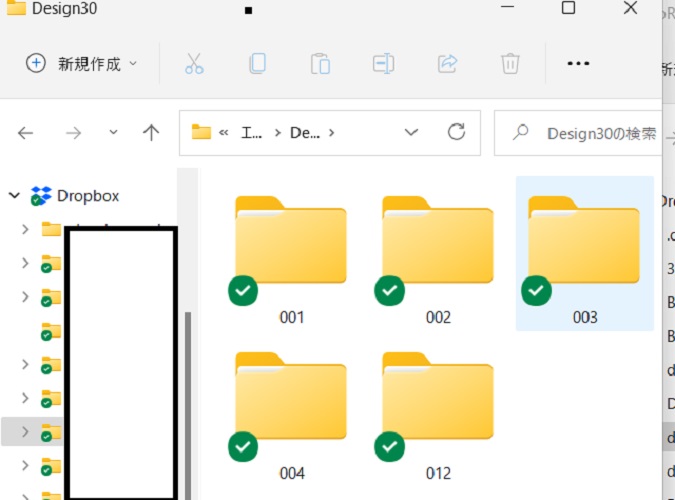Refresh the current folder view
Screen dimensions: 675x500
point(457,132)
